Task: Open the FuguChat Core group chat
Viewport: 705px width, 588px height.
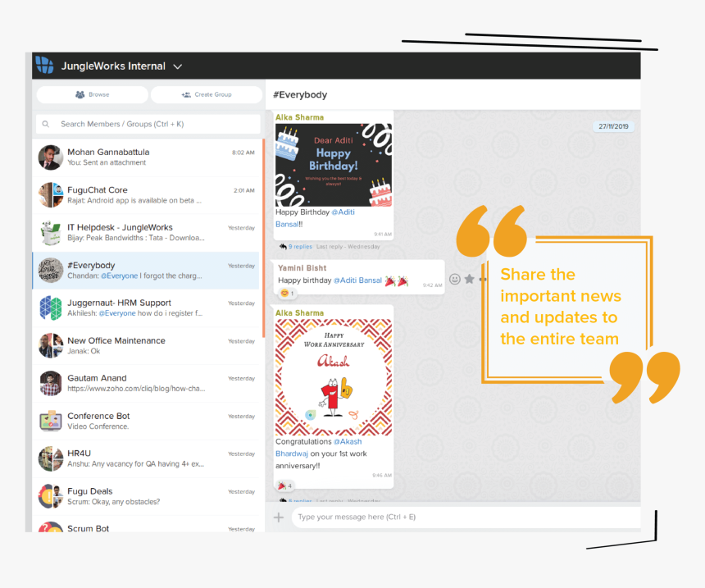Action: 147,195
